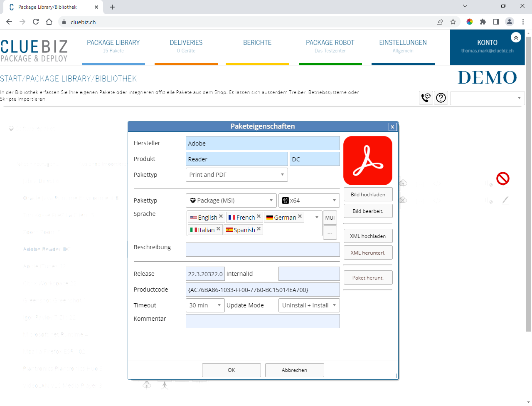
Task: Click into the Kommentar field
Action: pos(263,321)
